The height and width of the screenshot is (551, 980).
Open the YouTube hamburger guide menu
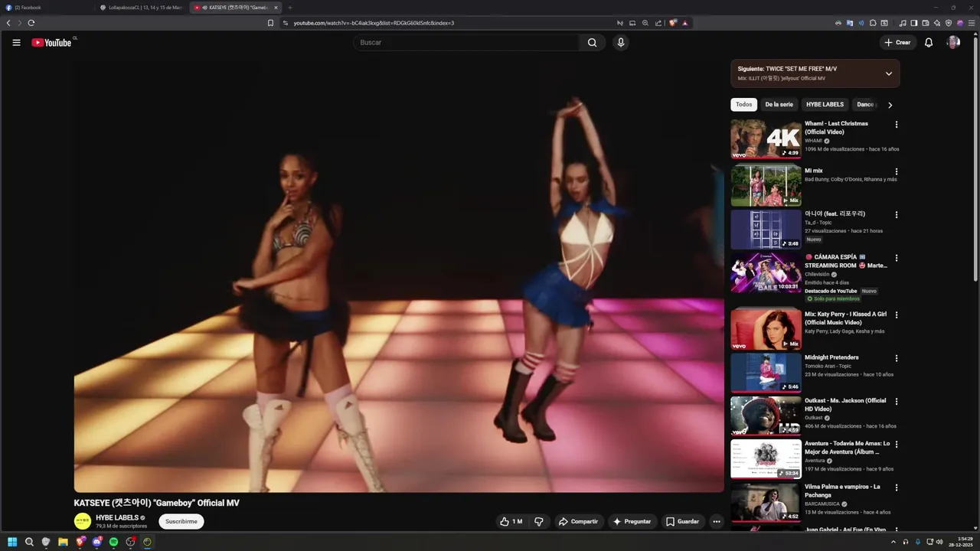(x=16, y=43)
